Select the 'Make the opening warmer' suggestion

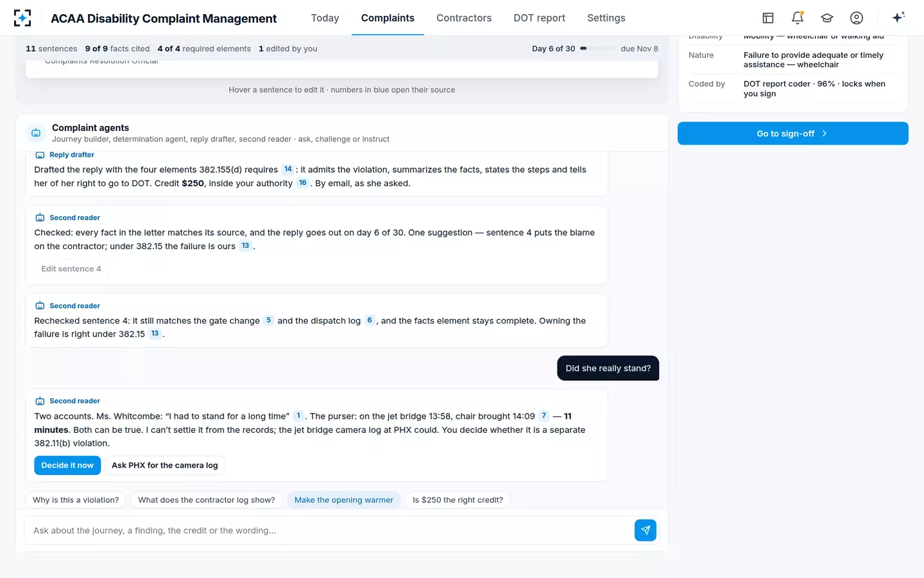pyautogui.click(x=344, y=500)
